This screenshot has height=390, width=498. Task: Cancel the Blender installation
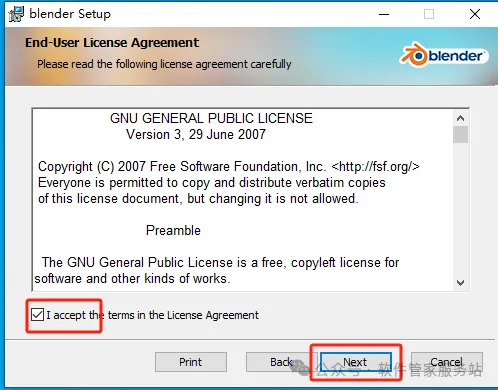447,362
